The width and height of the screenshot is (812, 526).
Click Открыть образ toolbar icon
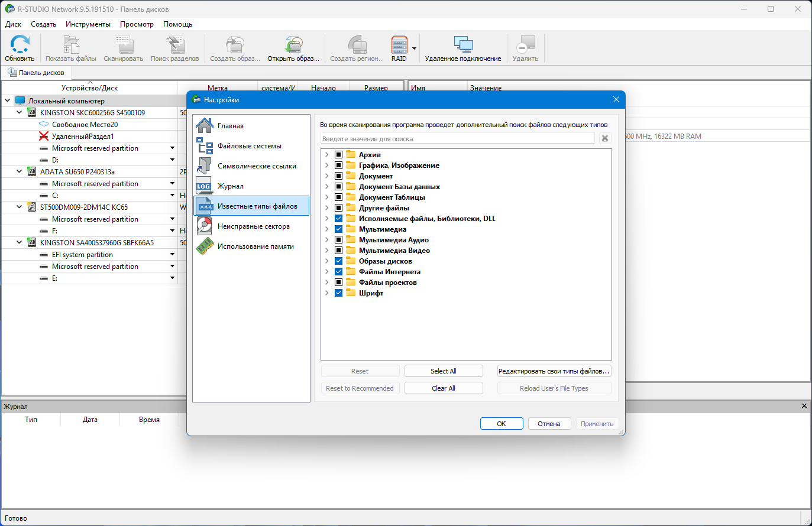coord(293,45)
